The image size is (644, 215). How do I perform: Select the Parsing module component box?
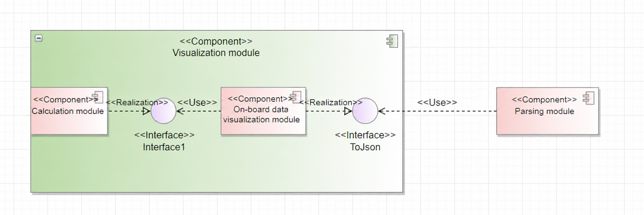click(548, 111)
